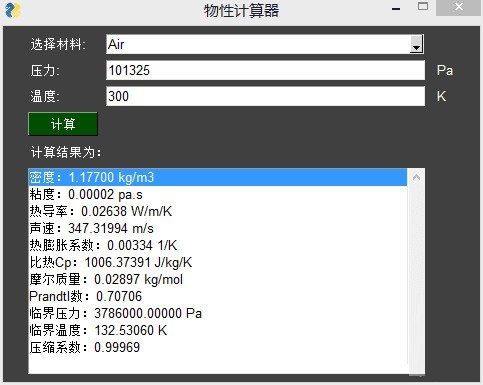The height and width of the screenshot is (385, 483).
Task: Close the 物性计算器 window
Action: coord(459,7)
